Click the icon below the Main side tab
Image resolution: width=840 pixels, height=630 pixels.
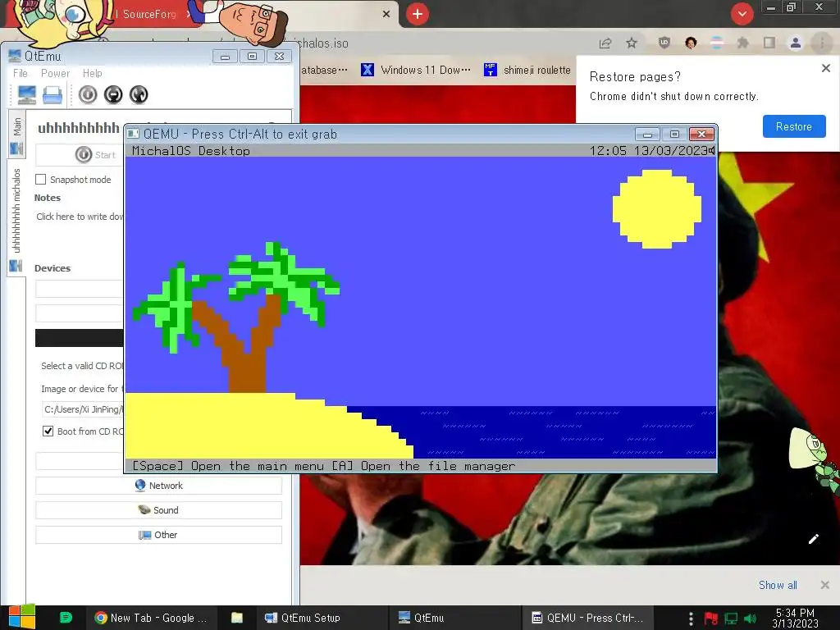16,148
